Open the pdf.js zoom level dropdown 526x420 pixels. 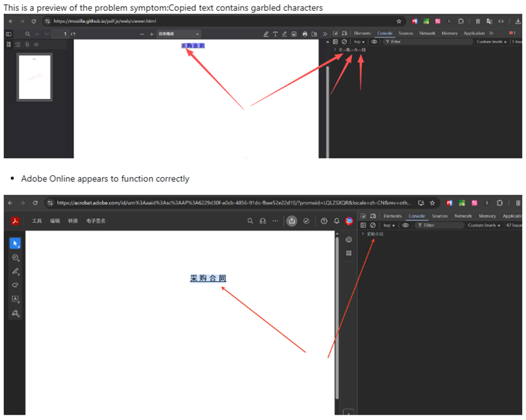(x=179, y=34)
